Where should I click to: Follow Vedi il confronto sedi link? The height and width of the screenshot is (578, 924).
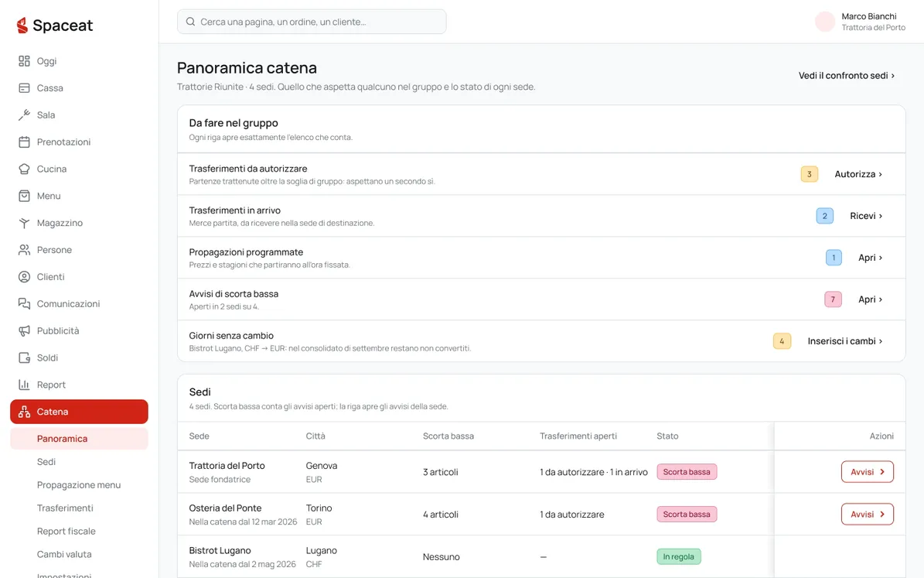847,76
